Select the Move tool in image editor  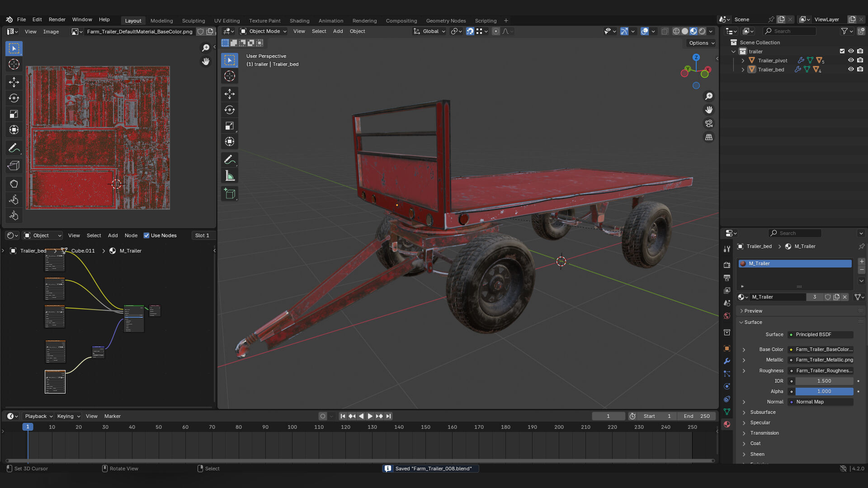[14, 82]
